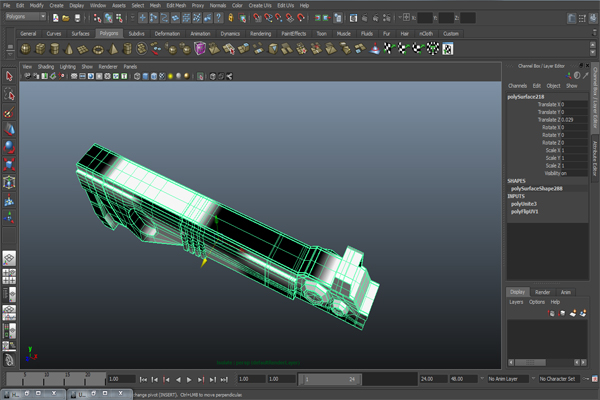Image resolution: width=600 pixels, height=400 pixels.
Task: Toggle select by component type mode
Action: (119, 18)
